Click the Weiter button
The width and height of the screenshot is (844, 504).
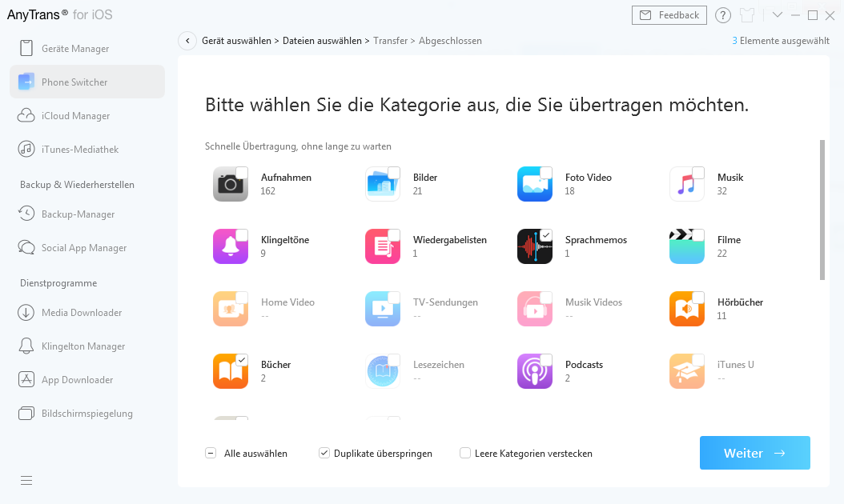tap(754, 453)
